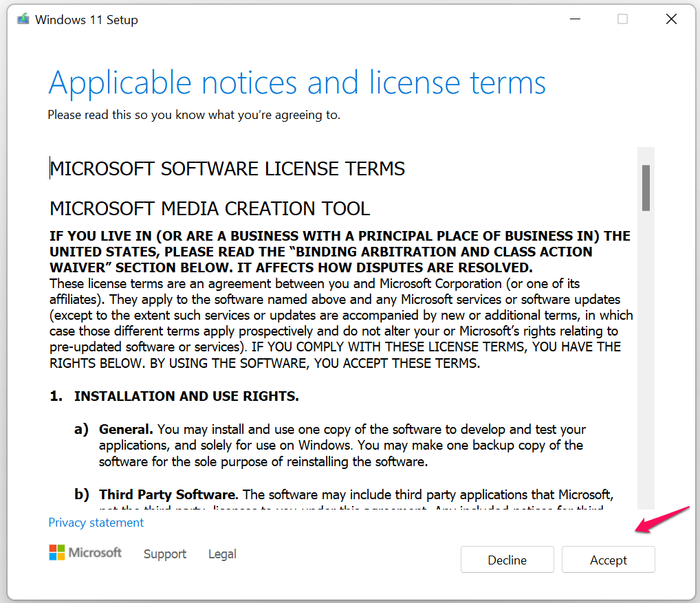
Task: Click the Third Party Software paragraph
Action: point(344,494)
